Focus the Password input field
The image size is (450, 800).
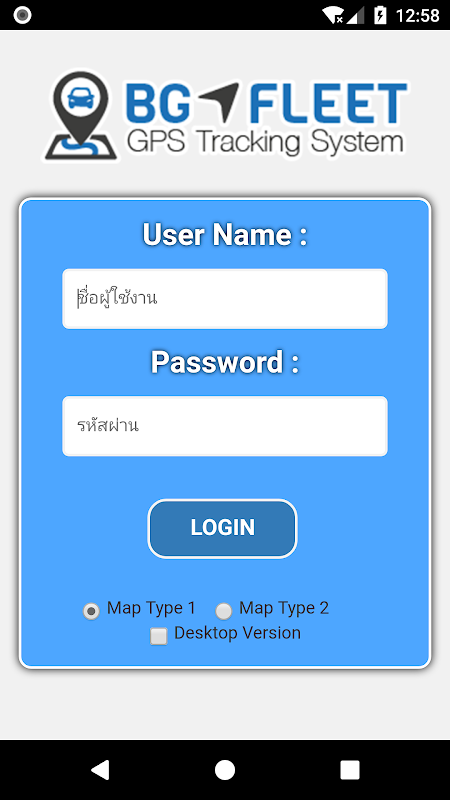225,426
